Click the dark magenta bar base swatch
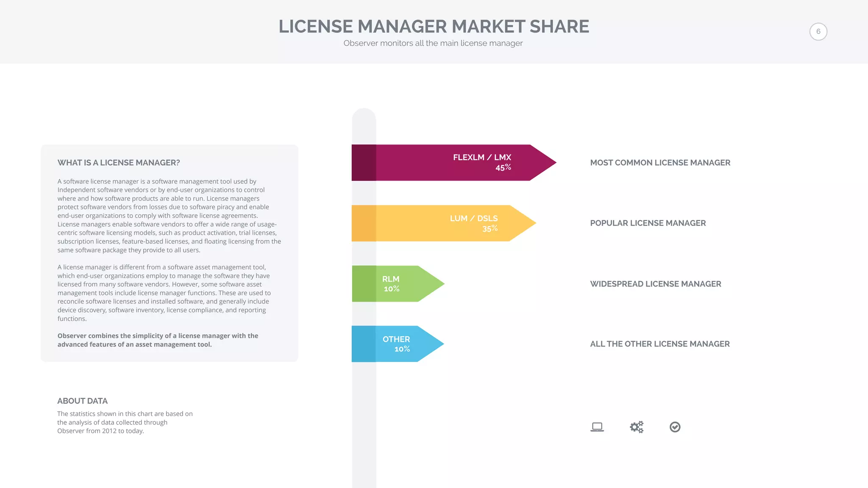Image resolution: width=868 pixels, height=488 pixels. pyautogui.click(x=364, y=163)
